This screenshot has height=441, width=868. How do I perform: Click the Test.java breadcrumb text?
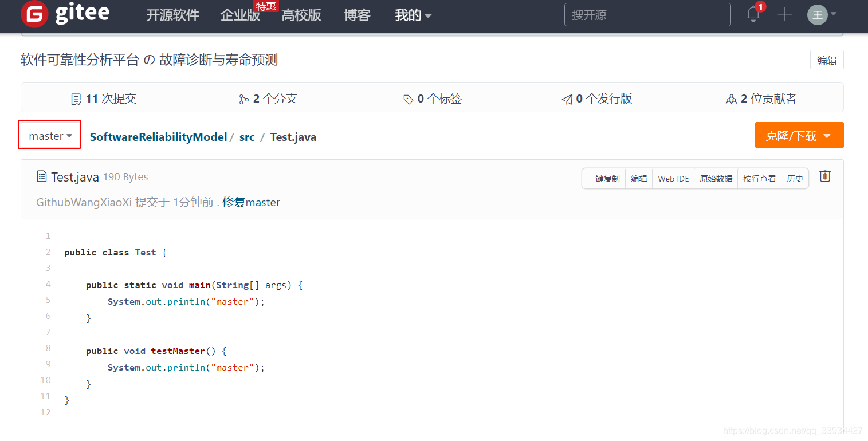click(293, 137)
